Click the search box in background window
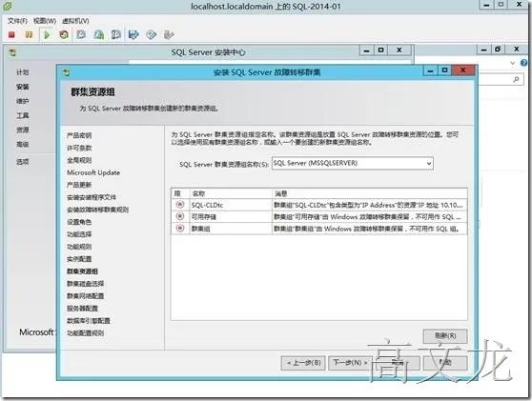This screenshot has height=401, width=532. click(501, 79)
